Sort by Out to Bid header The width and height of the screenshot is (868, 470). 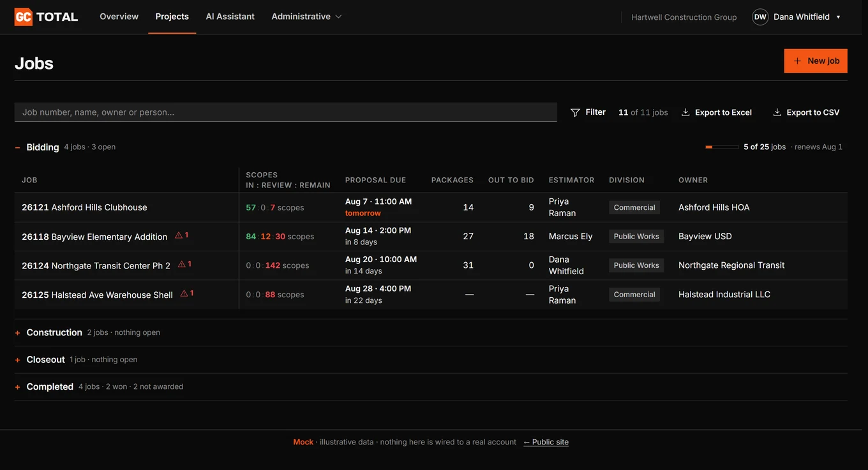click(511, 180)
